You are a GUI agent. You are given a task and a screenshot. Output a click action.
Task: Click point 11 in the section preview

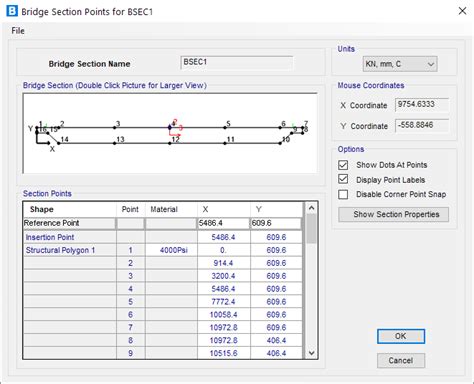[225, 143]
